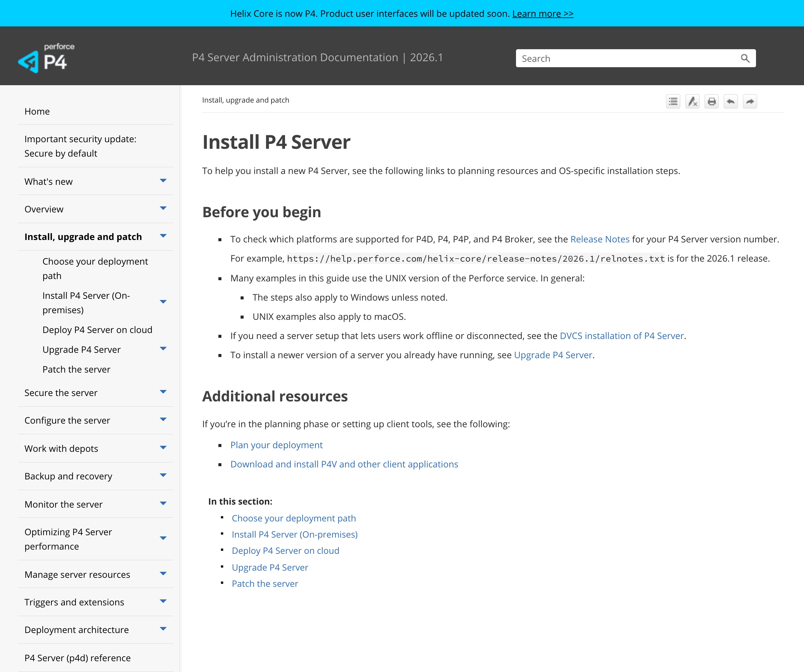Expand Triggers and extensions arrow

coord(163,601)
